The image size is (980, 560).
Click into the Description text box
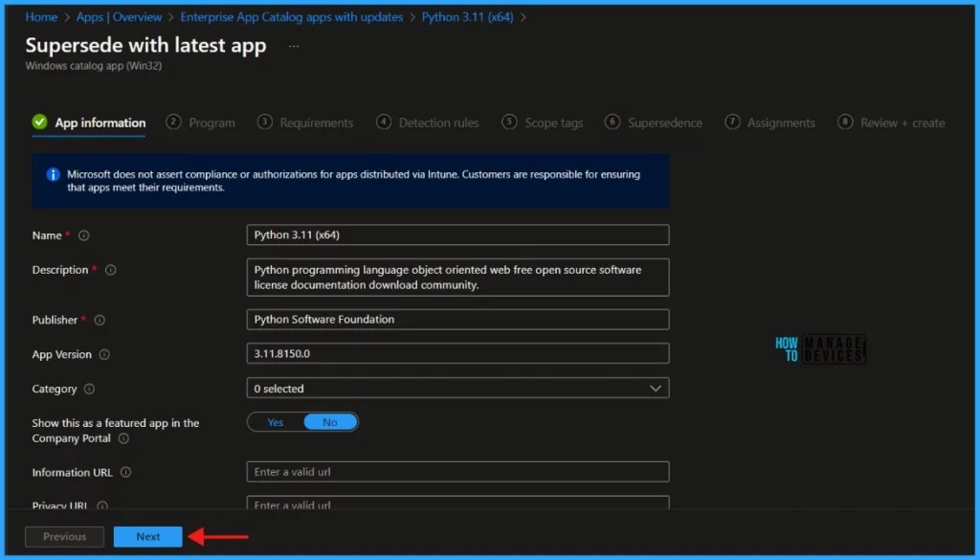pos(457,278)
